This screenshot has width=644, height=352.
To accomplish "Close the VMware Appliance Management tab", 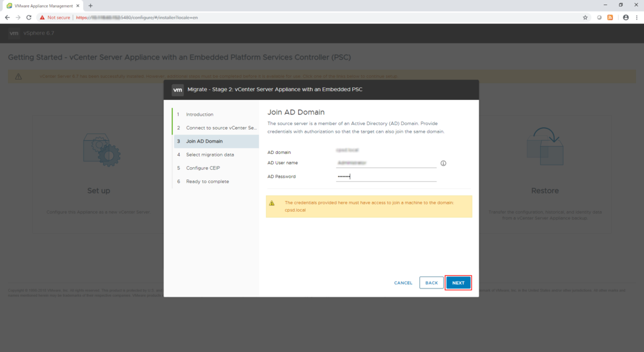I will [77, 6].
